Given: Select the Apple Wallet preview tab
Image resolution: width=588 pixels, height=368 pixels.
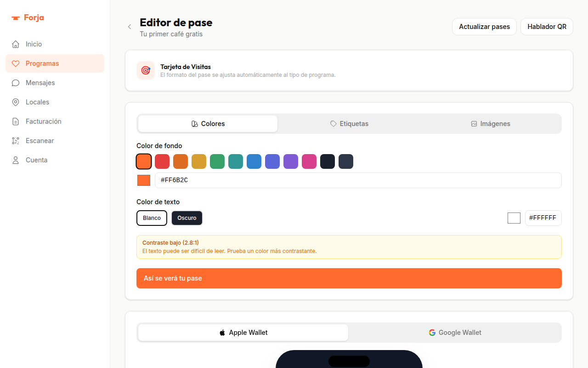Looking at the screenshot, I should click(x=243, y=333).
